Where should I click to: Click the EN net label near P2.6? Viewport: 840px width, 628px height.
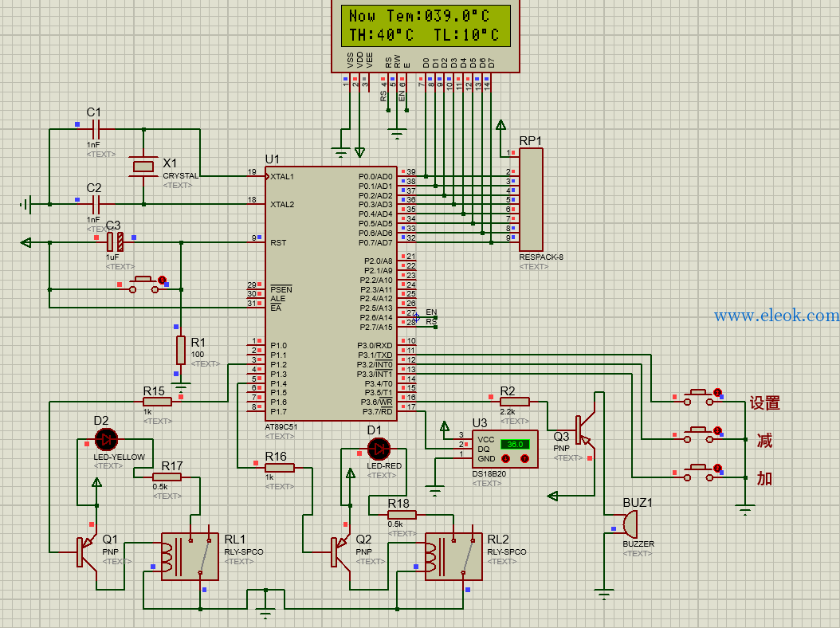431,312
